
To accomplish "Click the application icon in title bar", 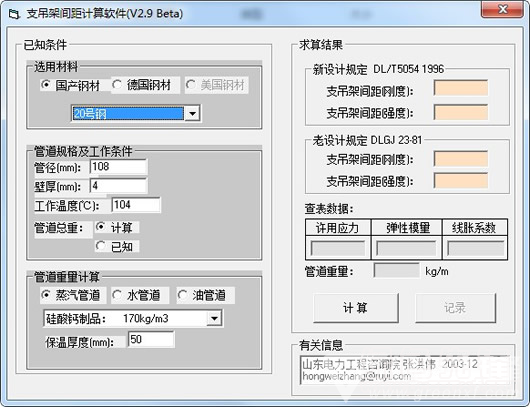I will [x=14, y=14].
